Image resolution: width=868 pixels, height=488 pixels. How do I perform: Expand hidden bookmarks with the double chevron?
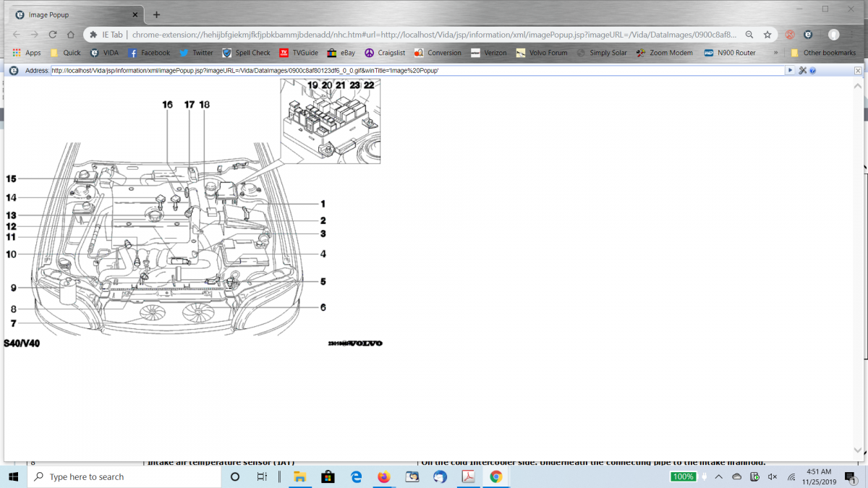coord(775,53)
